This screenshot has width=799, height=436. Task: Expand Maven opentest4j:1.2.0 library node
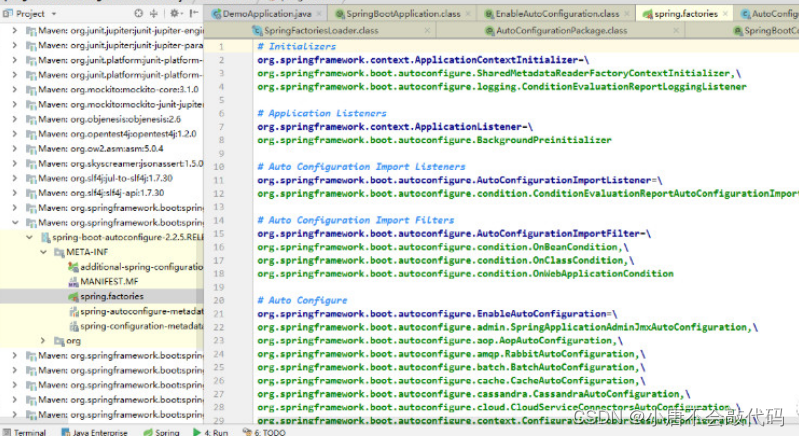[15, 133]
